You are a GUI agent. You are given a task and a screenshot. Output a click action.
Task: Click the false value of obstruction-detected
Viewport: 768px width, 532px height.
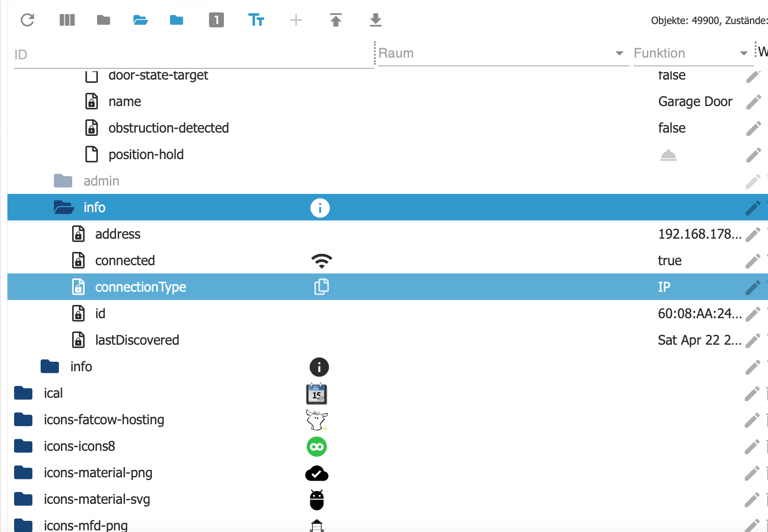coord(672,128)
